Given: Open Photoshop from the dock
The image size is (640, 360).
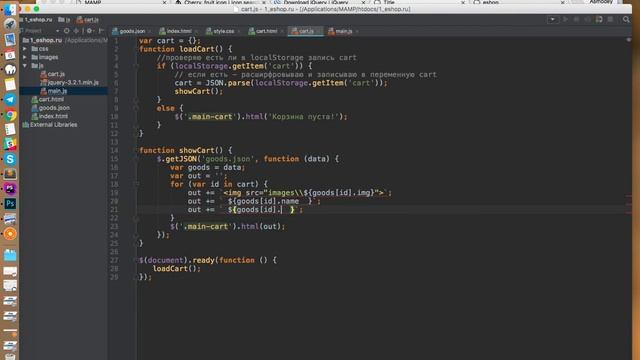Looking at the screenshot, I should [x=10, y=204].
